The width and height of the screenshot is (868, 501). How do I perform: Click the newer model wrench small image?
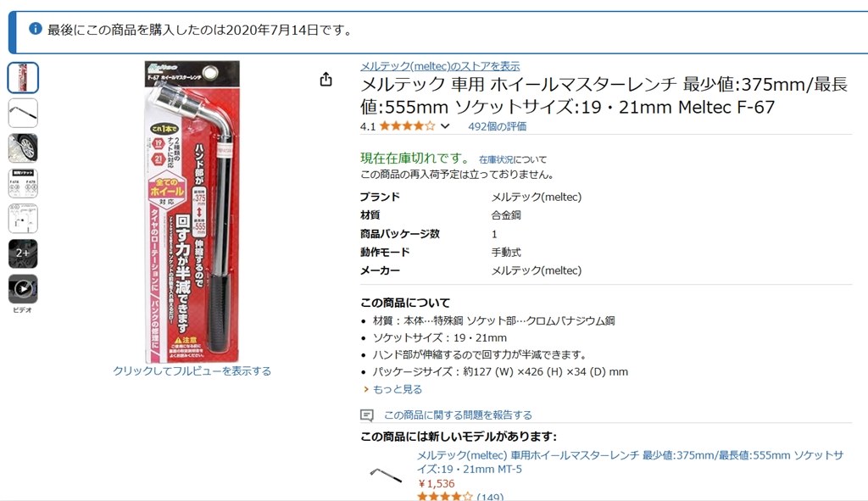click(386, 475)
